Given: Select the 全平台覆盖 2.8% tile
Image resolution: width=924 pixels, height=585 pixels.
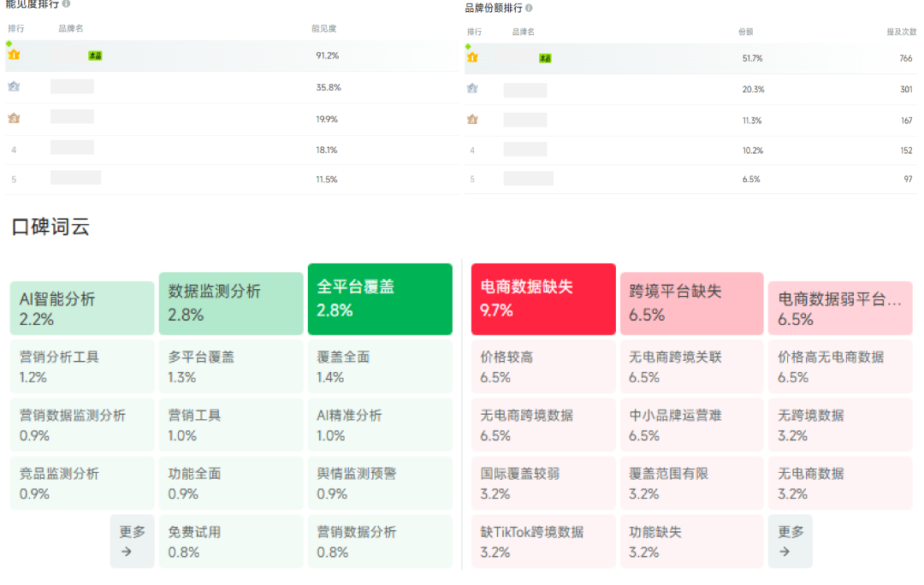Looking at the screenshot, I should pos(380,299).
